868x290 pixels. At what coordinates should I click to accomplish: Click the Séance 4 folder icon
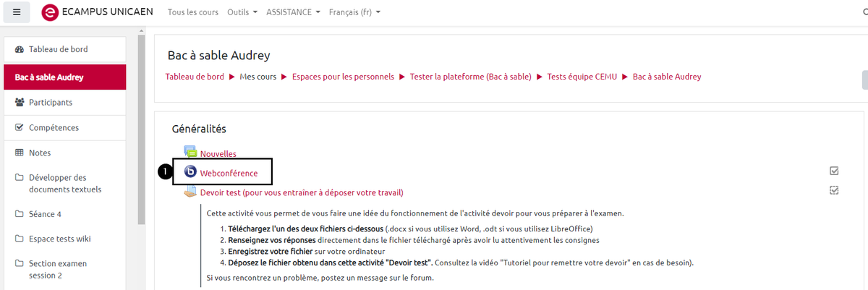[x=20, y=214]
